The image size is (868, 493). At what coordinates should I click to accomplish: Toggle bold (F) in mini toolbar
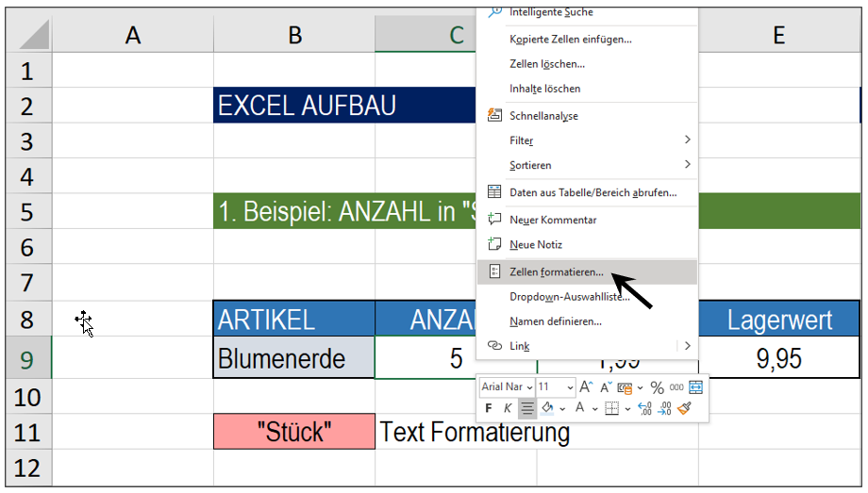click(x=489, y=409)
